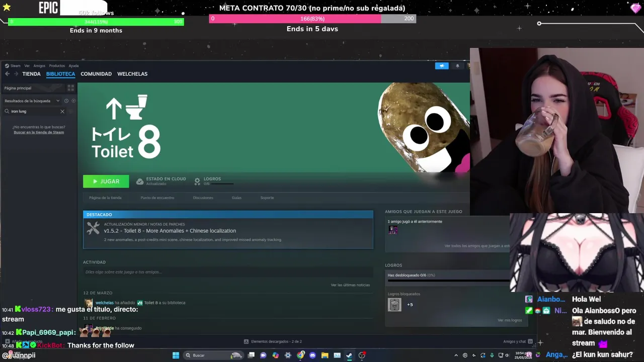Screen dimensions: 644x362
Task: Open 'Punto de encuentro' link
Action: pos(157,198)
